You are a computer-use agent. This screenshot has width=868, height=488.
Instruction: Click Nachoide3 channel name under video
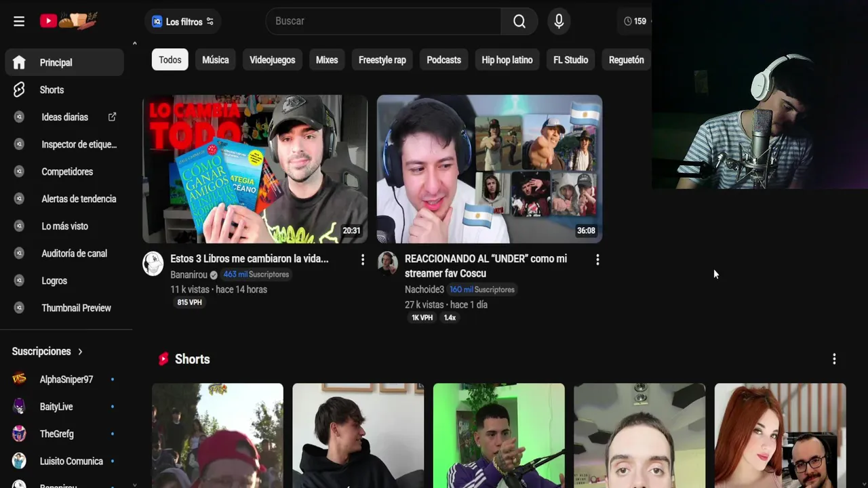pyautogui.click(x=425, y=289)
